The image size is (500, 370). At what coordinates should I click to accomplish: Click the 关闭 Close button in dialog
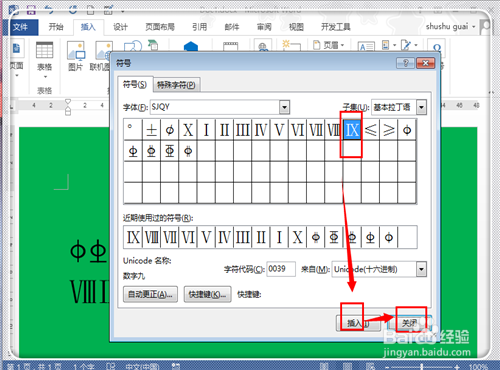[x=410, y=323]
